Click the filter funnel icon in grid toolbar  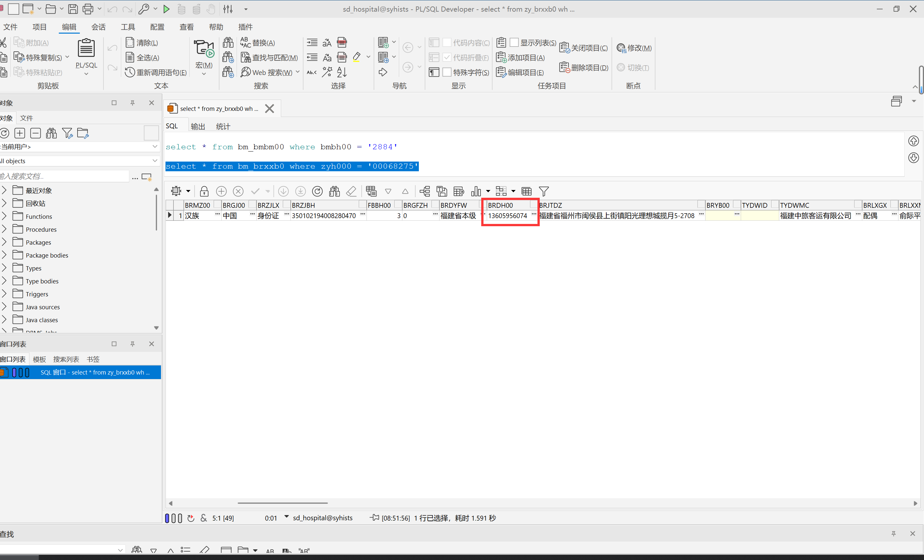(544, 192)
